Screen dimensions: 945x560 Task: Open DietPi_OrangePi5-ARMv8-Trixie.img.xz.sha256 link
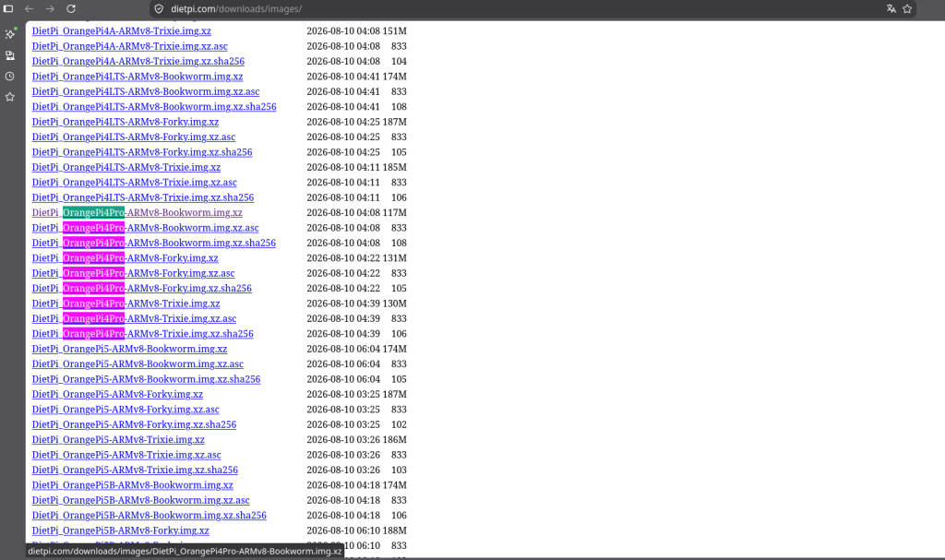[135, 470]
